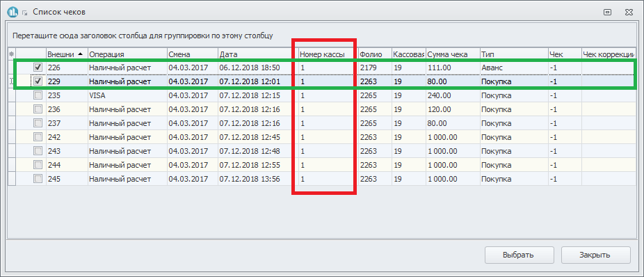644x277 pixels.
Task: Tick the checkbox for receipt 242
Action: point(38,137)
